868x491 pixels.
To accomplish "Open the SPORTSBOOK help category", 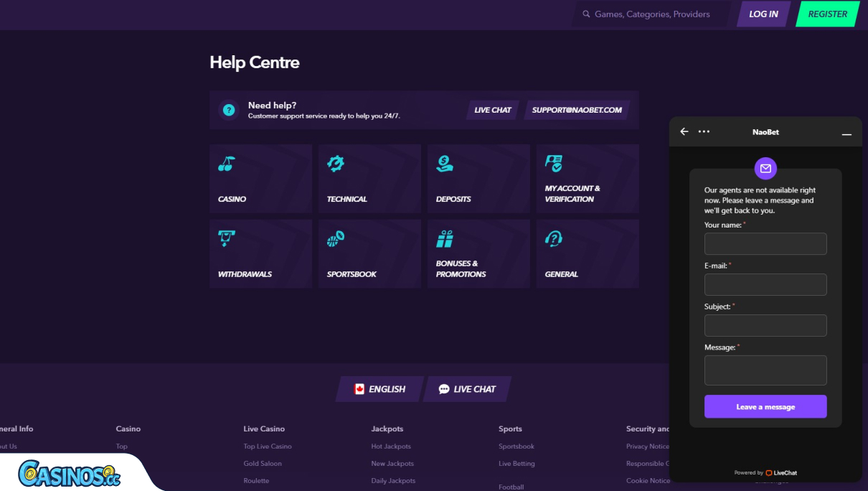I will (369, 253).
